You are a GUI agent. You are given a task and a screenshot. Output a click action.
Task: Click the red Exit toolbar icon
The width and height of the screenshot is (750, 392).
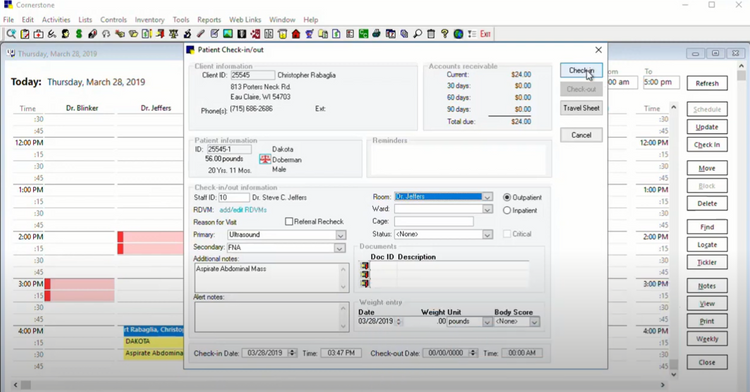(485, 34)
